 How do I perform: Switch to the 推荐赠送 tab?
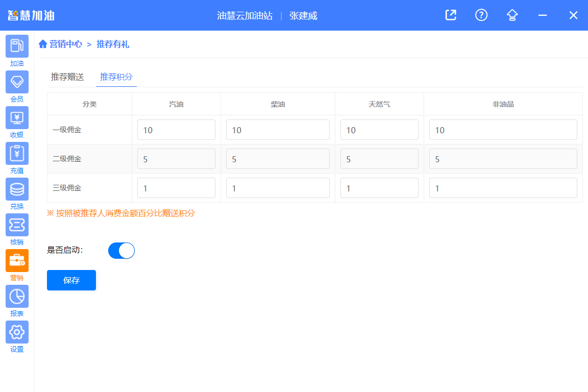(x=66, y=77)
